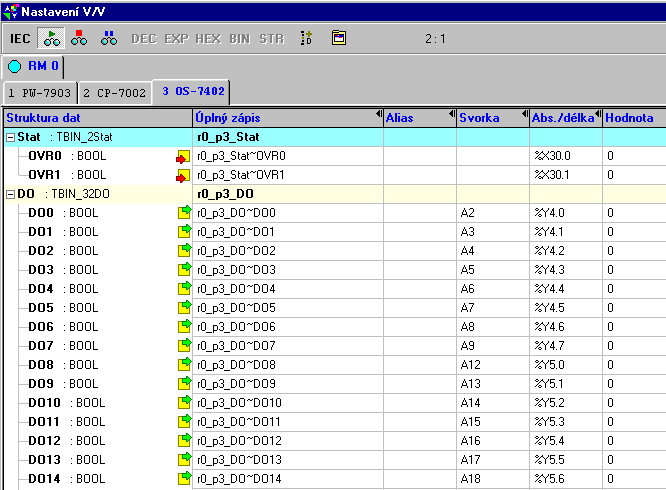The image size is (666, 490).
Task: Select the r0_p3_Stat row text
Action: pos(228,137)
